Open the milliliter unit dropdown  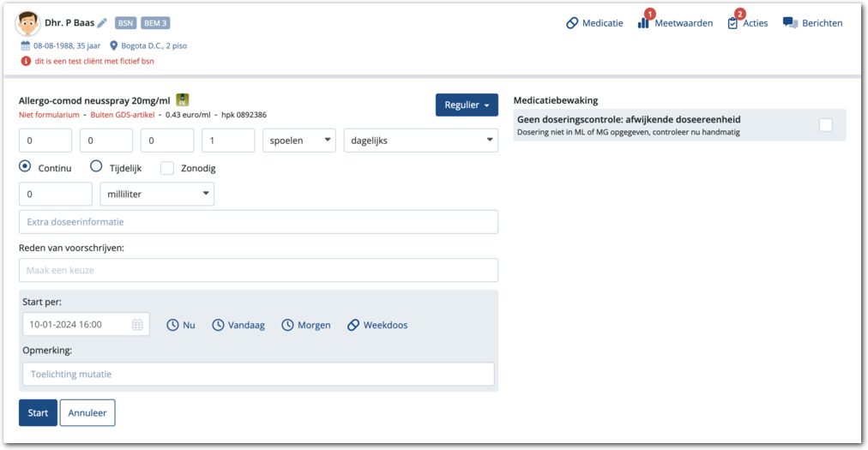pos(157,195)
